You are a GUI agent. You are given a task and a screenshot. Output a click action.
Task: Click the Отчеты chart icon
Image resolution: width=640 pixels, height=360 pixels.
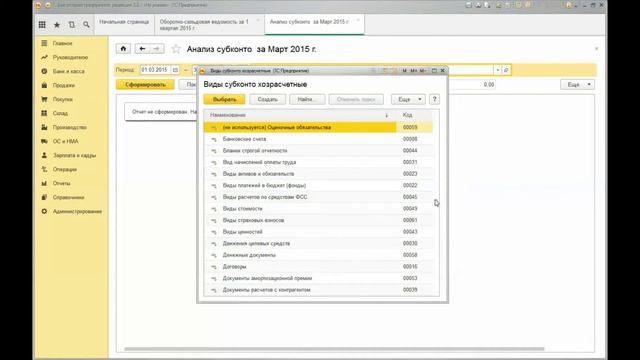tap(44, 183)
